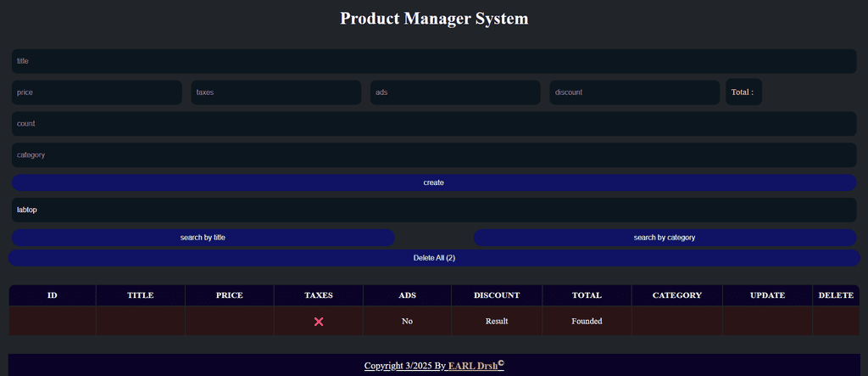Select the category input field

coord(433,155)
